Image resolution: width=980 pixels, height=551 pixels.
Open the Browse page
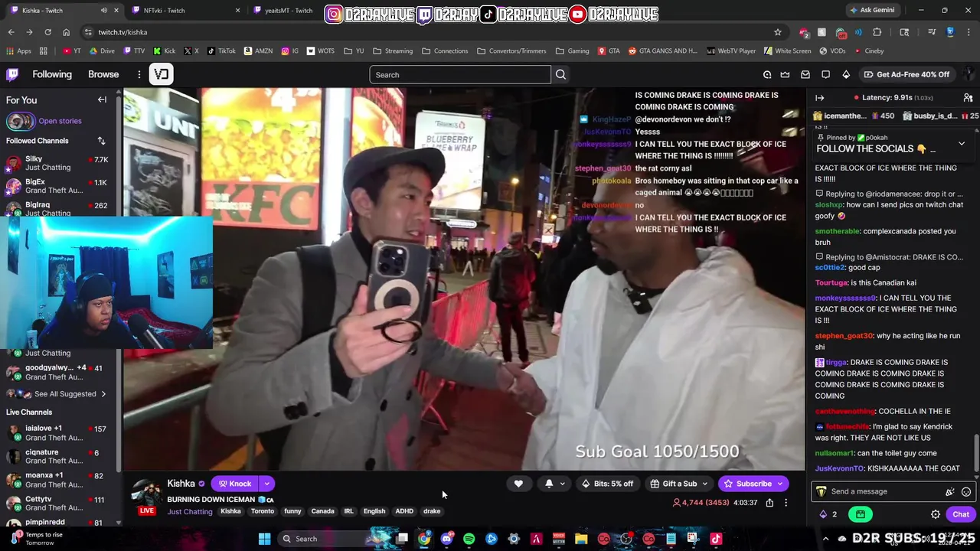[103, 74]
